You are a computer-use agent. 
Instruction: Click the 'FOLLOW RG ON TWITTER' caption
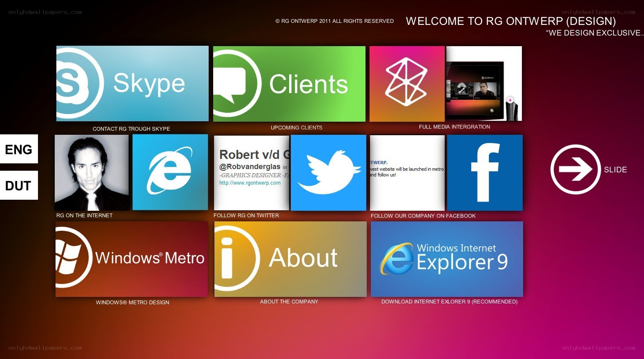point(246,215)
